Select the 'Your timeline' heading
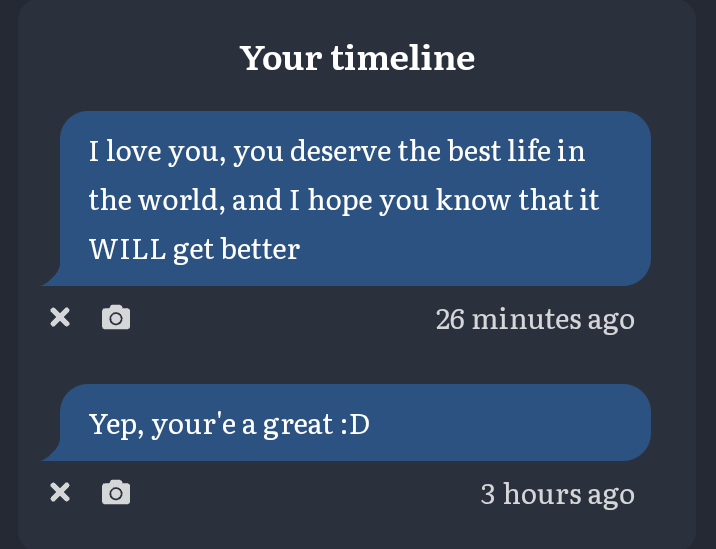 coord(357,58)
